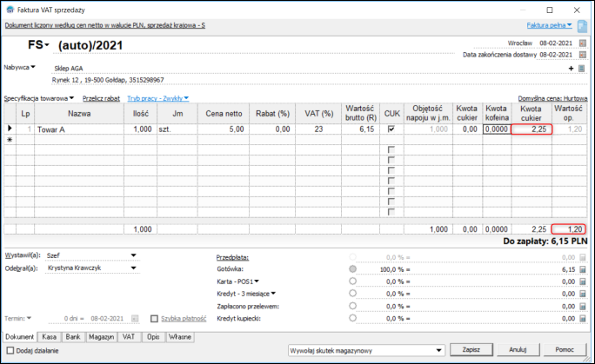Image resolution: width=595 pixels, height=364 pixels.
Task: Open calculator icon in Gotówka payment row
Action: tap(582, 269)
